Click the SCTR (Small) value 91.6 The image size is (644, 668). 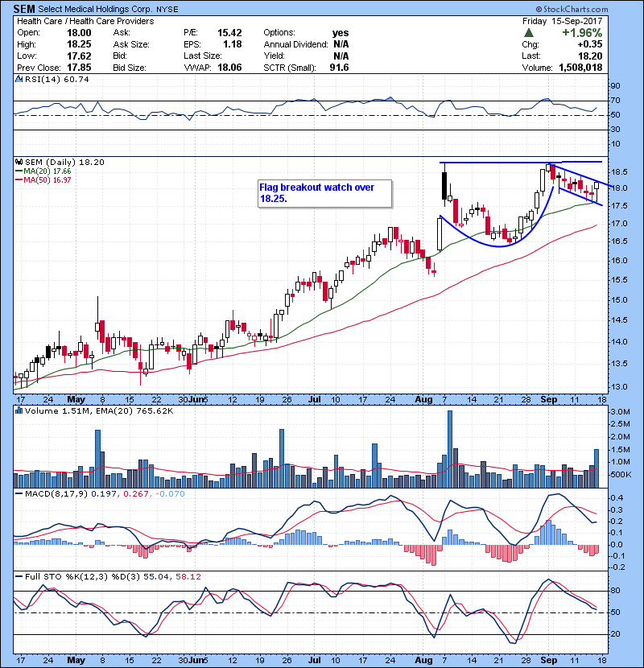point(339,68)
